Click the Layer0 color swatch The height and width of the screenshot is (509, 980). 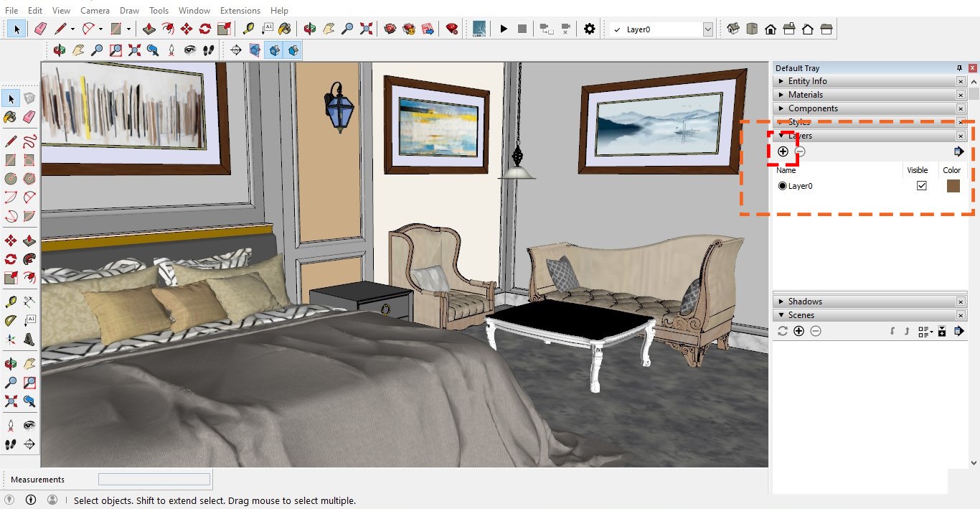[953, 186]
